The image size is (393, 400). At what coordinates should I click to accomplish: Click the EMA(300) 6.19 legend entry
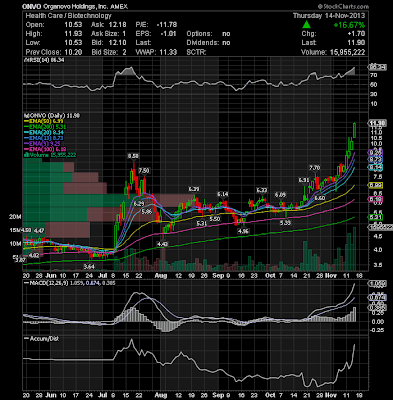pyautogui.click(x=45, y=149)
